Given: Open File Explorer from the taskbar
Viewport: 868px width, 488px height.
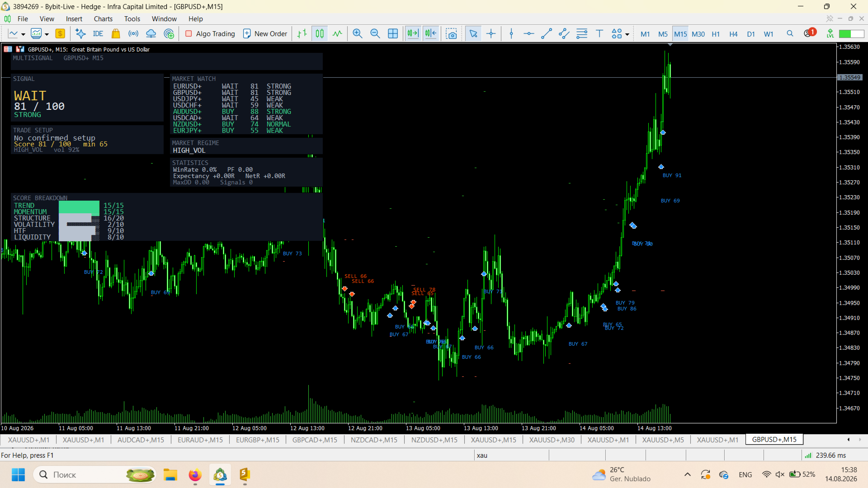Looking at the screenshot, I should [170, 474].
